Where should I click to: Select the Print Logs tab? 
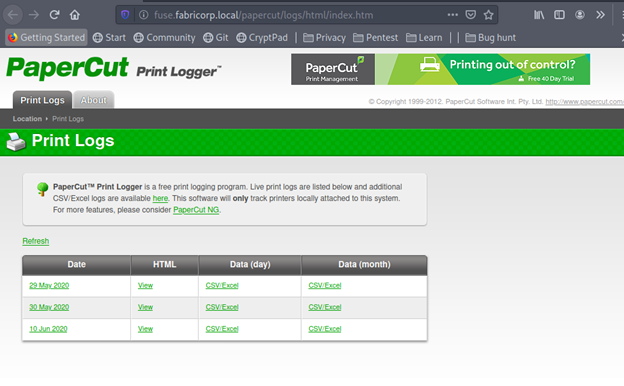click(42, 100)
